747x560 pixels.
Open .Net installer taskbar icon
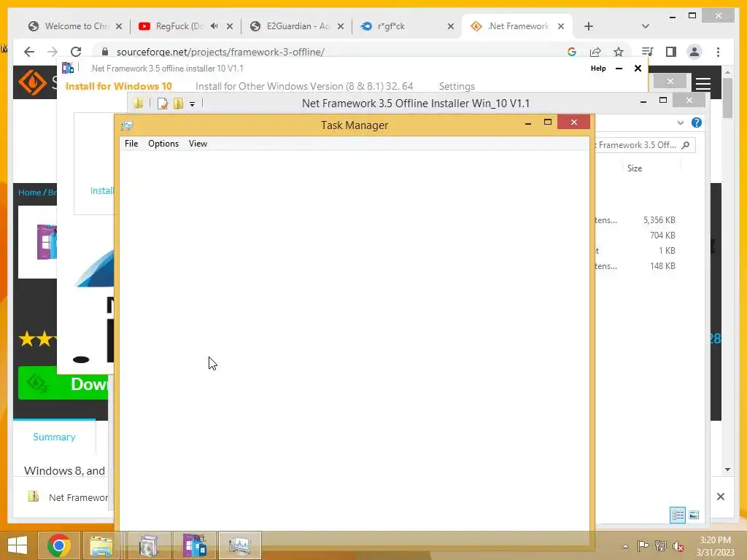coord(194,545)
